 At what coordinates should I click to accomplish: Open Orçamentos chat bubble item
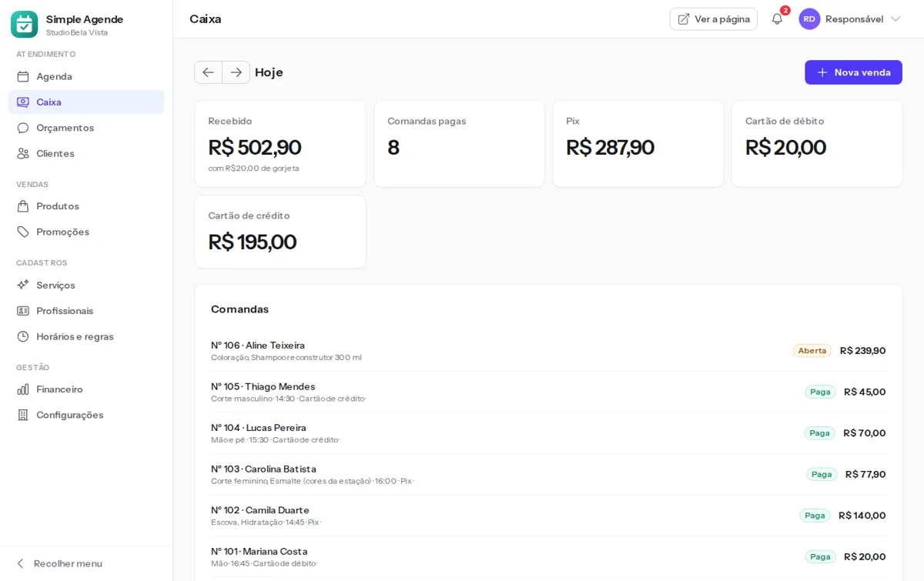point(86,128)
